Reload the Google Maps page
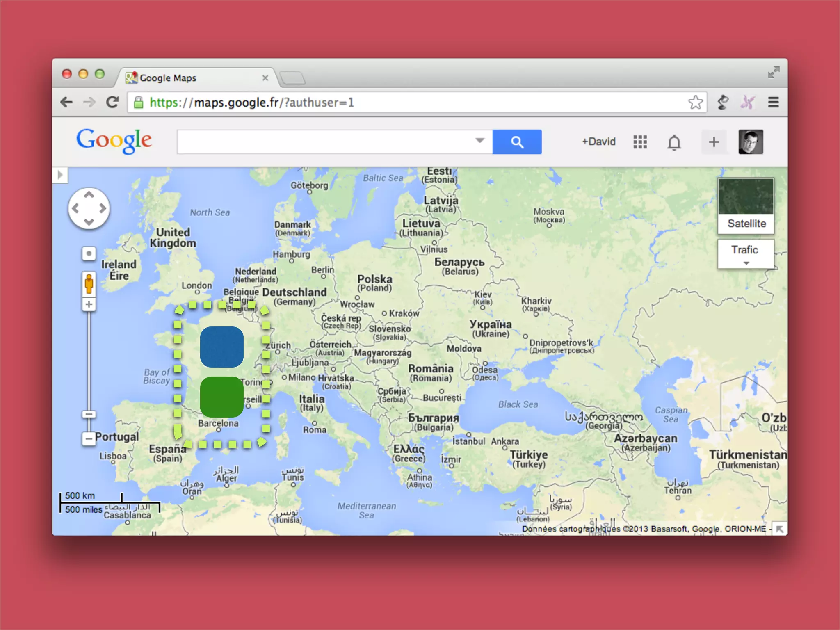840x630 pixels. (x=112, y=102)
